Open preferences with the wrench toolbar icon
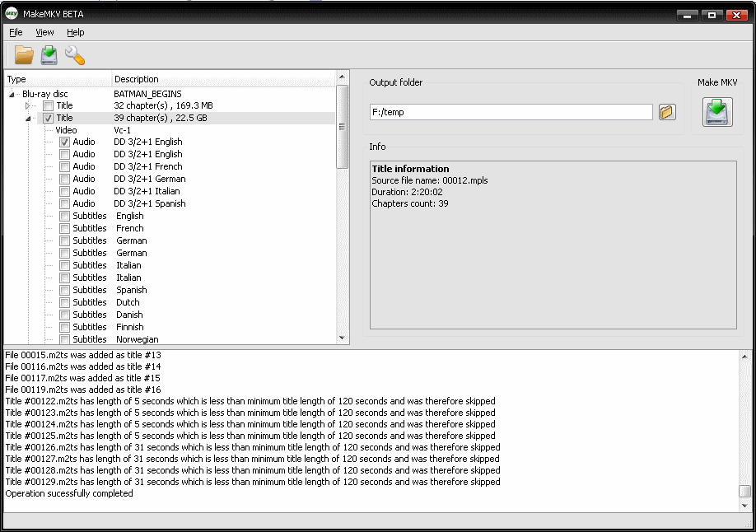 point(75,55)
